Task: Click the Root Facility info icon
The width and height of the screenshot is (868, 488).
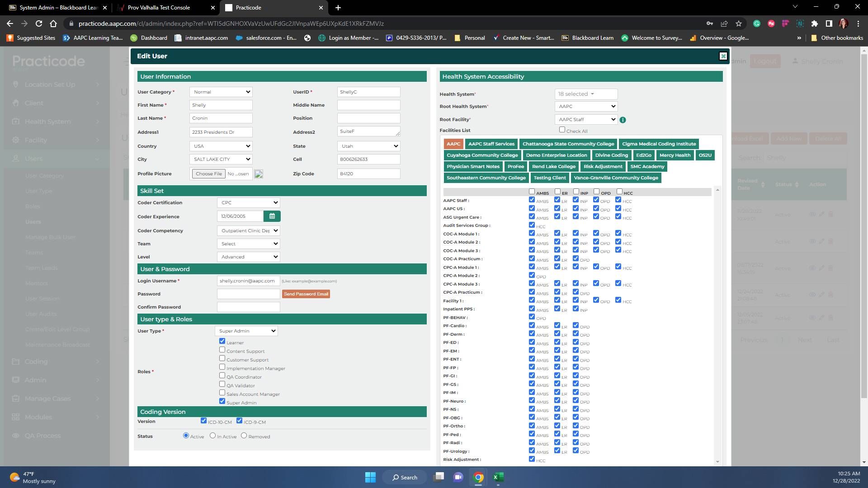Action: coord(623,120)
